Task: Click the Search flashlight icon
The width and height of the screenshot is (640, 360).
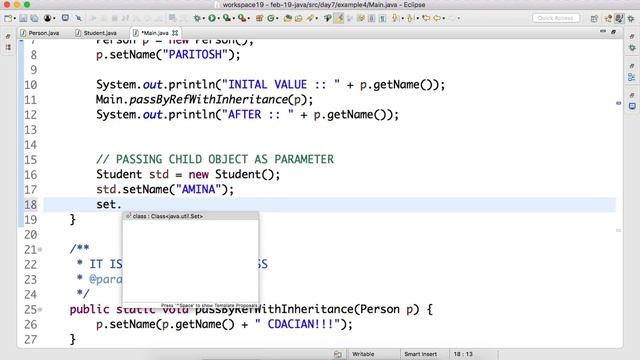Action: pyautogui.click(x=310, y=18)
